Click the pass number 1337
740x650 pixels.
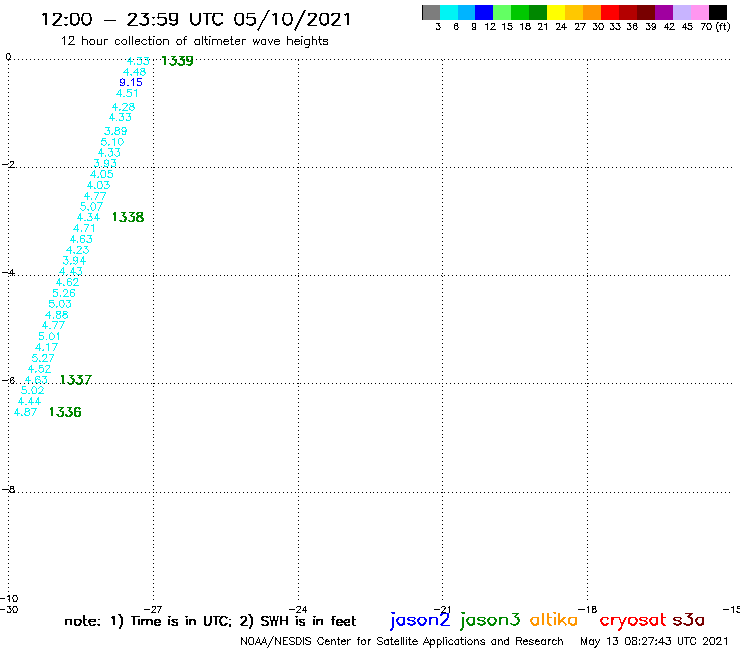[76, 380]
